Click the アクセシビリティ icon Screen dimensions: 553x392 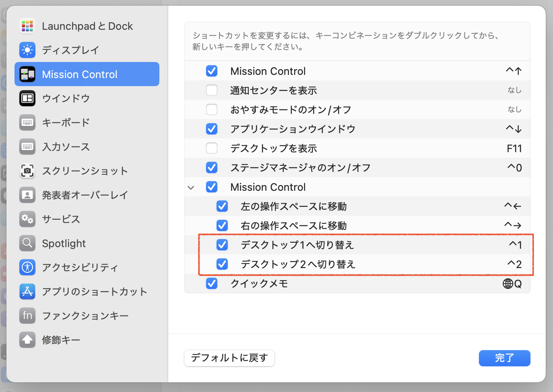pyautogui.click(x=27, y=267)
